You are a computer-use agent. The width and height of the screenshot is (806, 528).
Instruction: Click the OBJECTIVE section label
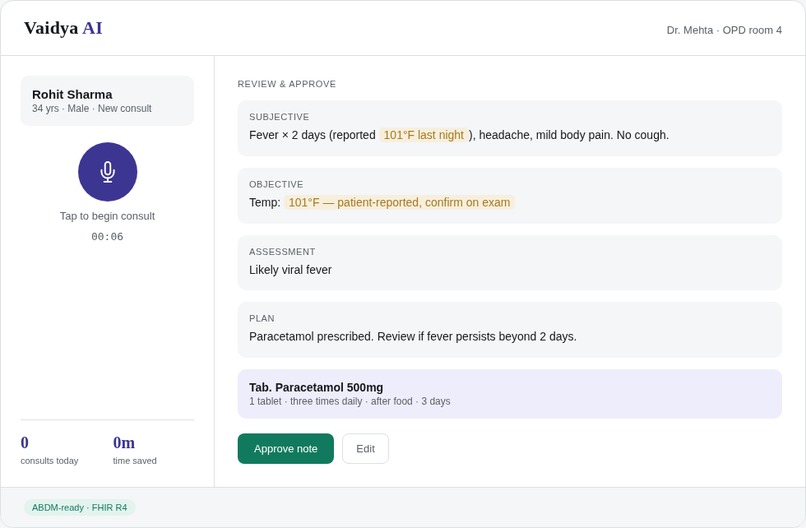276,185
